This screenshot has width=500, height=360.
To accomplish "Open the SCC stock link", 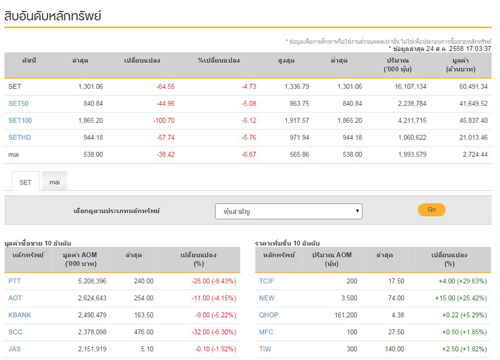I will [15, 332].
